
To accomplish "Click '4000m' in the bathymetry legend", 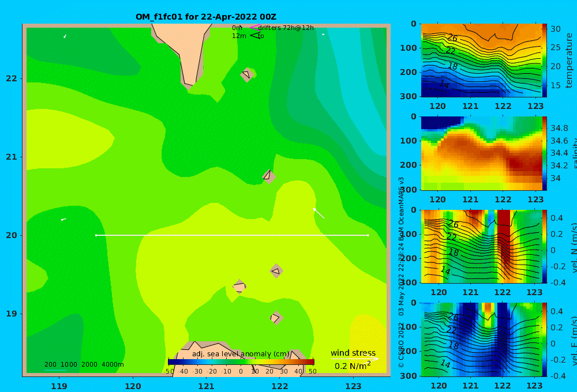I will click(113, 364).
